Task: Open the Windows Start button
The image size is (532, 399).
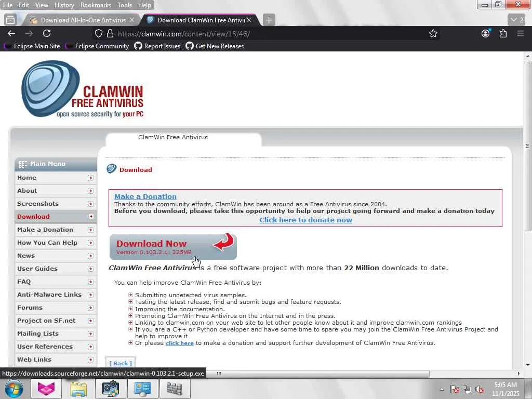Action: pos(14,389)
